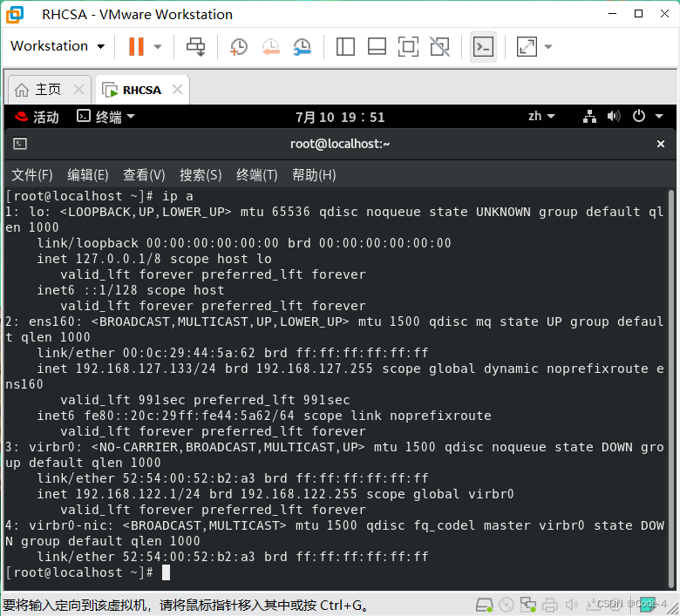Open the zh input method dropdown
The height and width of the screenshot is (616, 680).
(541, 116)
